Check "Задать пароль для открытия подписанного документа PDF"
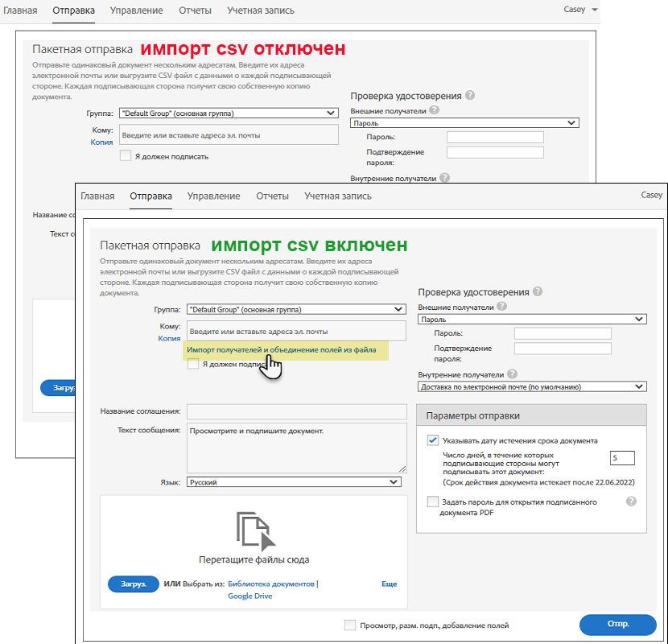Viewport: 668px width, 644px height. tap(433, 502)
